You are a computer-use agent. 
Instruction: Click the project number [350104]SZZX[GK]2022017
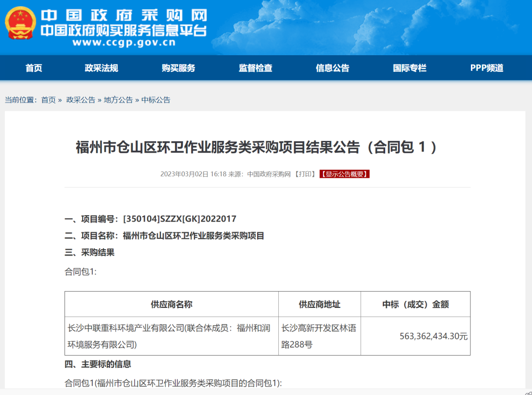pyautogui.click(x=179, y=219)
